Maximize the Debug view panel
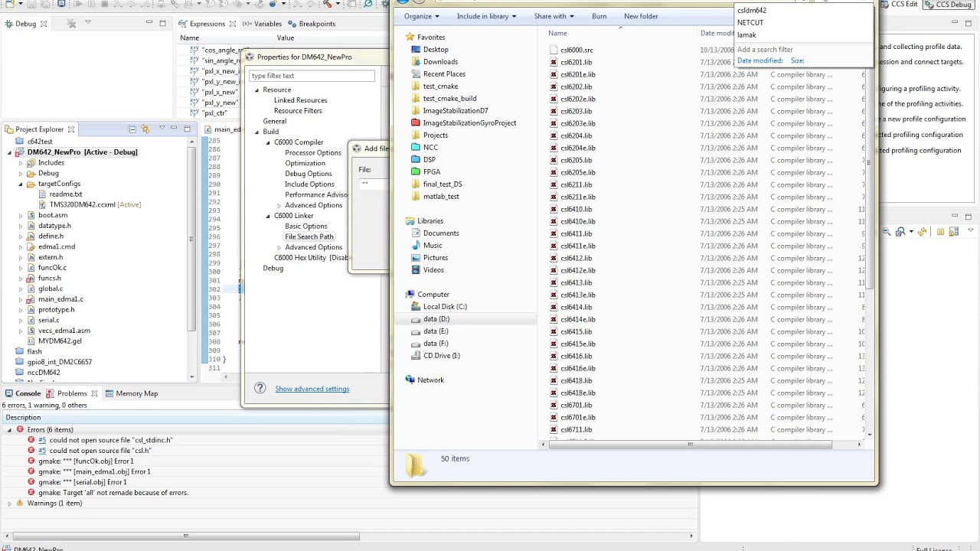980x551 pixels. [162, 23]
